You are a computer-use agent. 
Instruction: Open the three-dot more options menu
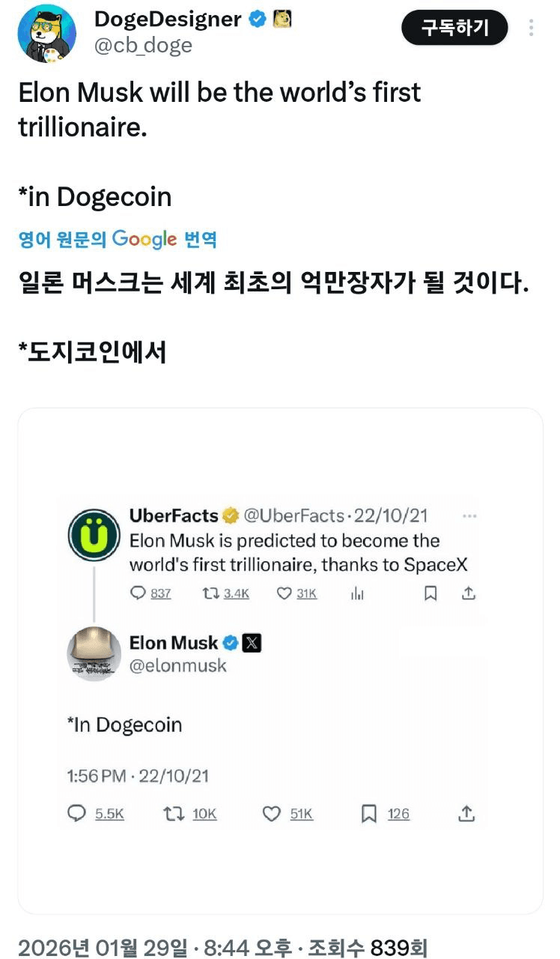coord(531,28)
